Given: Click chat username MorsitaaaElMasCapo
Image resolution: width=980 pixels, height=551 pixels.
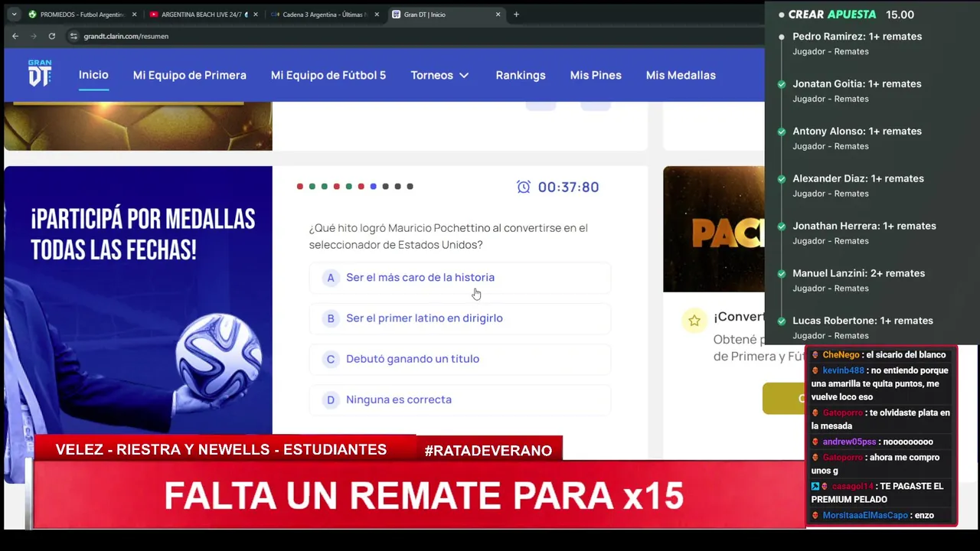Looking at the screenshot, I should click(x=865, y=516).
